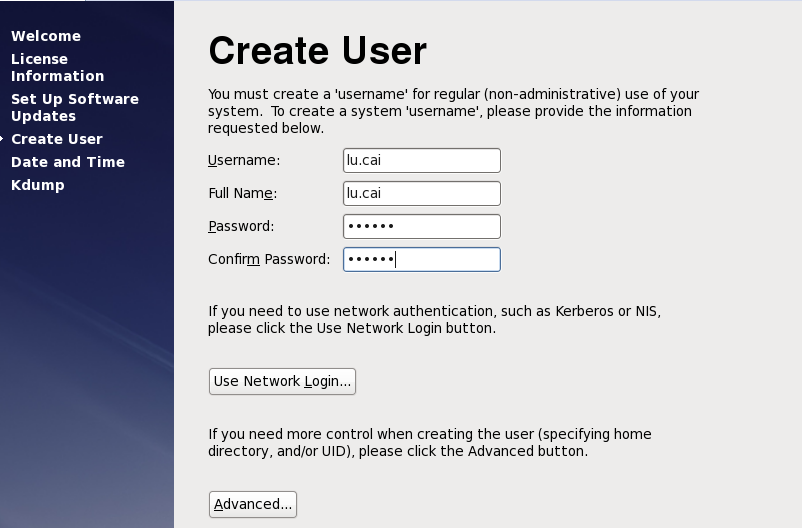This screenshot has height=528, width=802.
Task: Select Welcome in the sidebar
Action: point(46,36)
